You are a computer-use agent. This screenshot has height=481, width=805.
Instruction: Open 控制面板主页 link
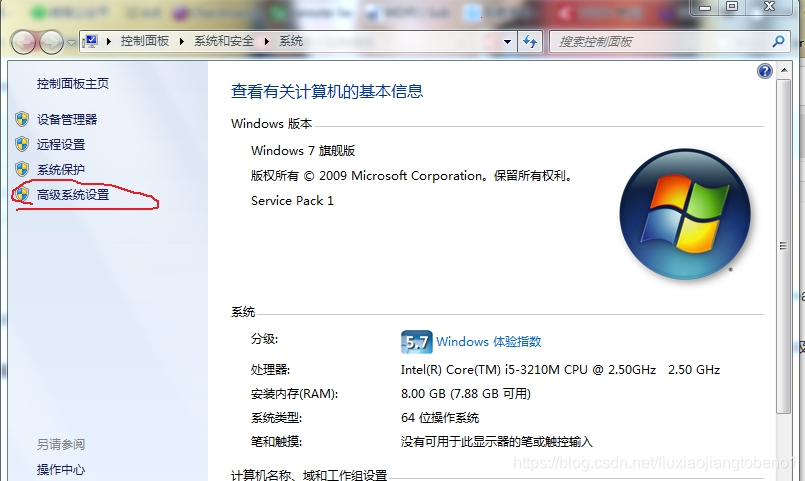click(73, 84)
